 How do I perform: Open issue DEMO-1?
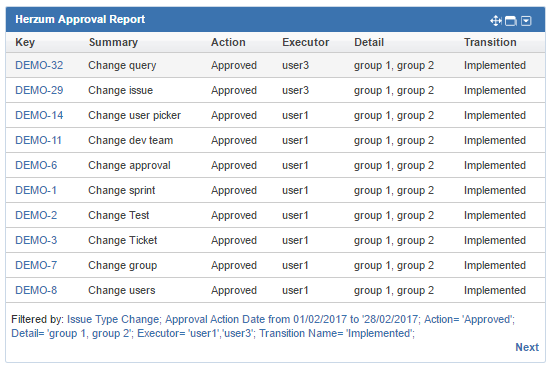coord(36,190)
